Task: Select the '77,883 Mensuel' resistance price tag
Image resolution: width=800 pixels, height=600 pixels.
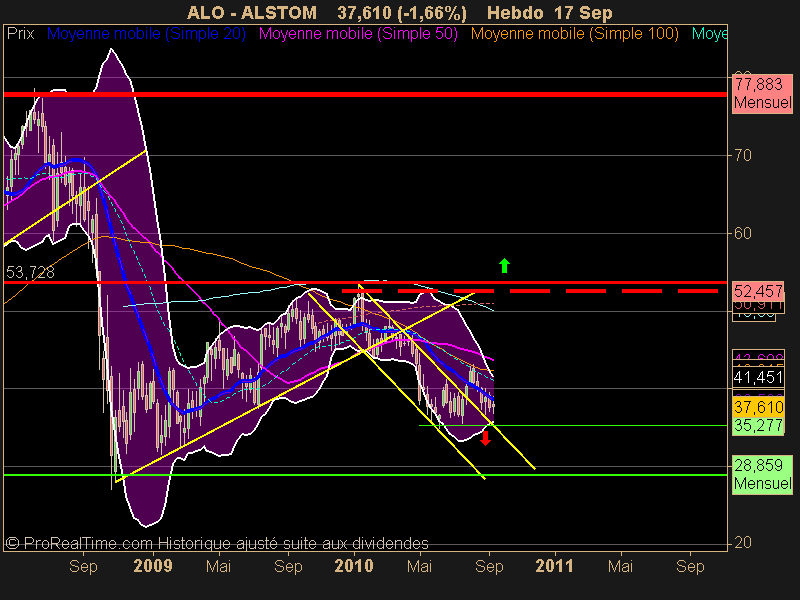Action: pos(762,93)
